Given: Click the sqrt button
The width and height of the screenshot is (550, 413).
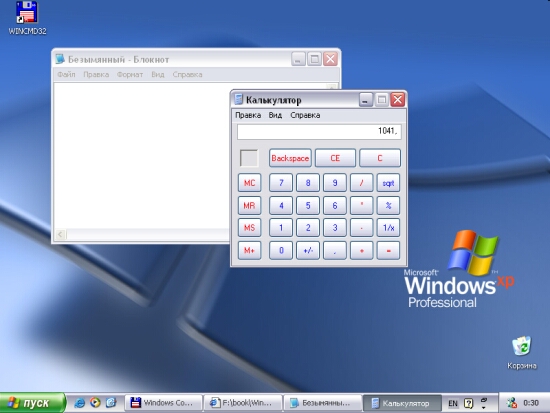Looking at the screenshot, I should point(388,183).
